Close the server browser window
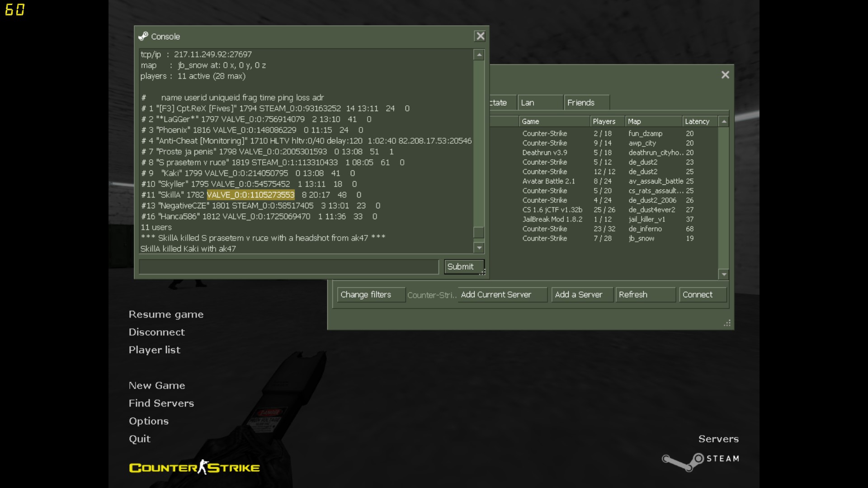Image resolution: width=868 pixels, height=488 pixels. pos(725,75)
